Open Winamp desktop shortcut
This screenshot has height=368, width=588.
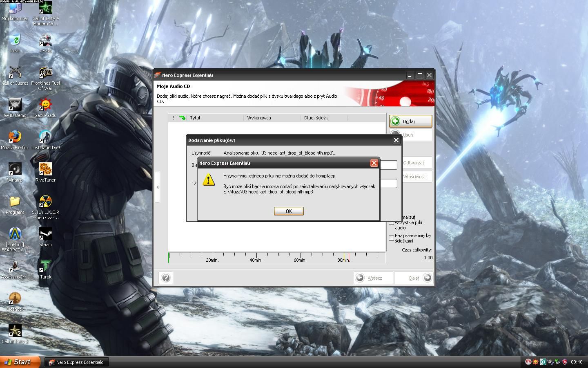(15, 169)
